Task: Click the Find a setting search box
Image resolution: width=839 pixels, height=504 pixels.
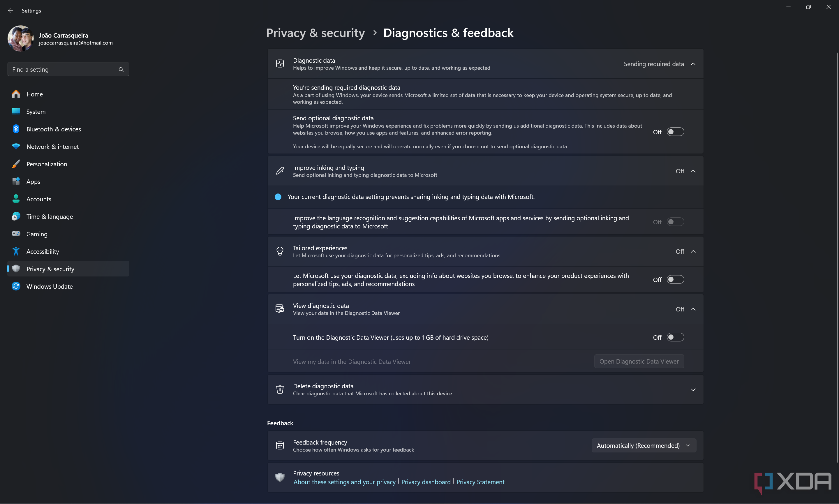Action: click(x=68, y=69)
